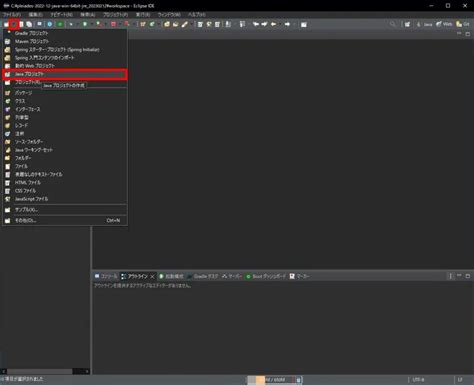
Task: Switch to the Java perspective
Action: tap(424, 24)
